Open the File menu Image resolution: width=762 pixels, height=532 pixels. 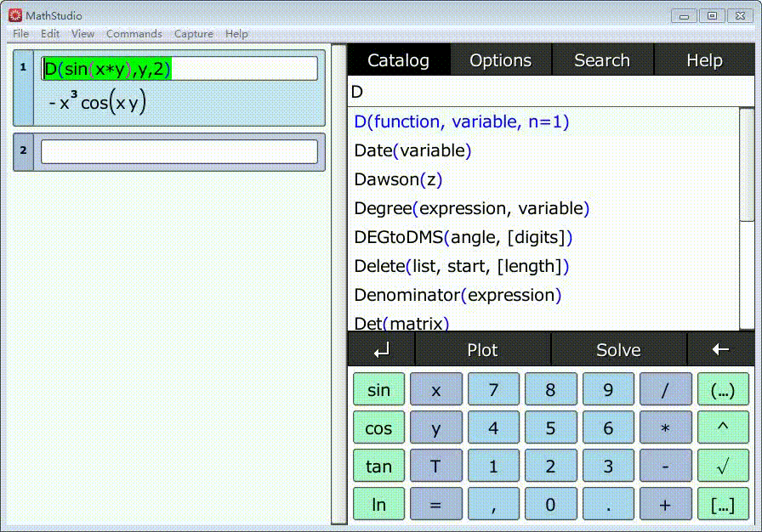tap(21, 33)
